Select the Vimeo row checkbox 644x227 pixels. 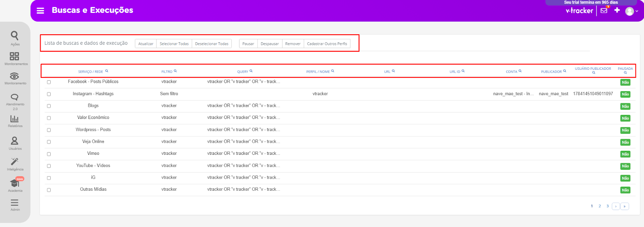click(x=49, y=154)
